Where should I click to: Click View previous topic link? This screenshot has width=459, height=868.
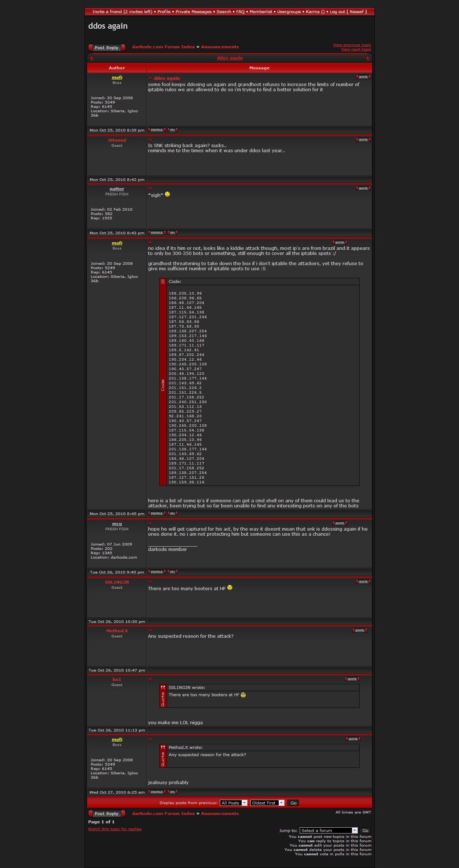click(352, 45)
